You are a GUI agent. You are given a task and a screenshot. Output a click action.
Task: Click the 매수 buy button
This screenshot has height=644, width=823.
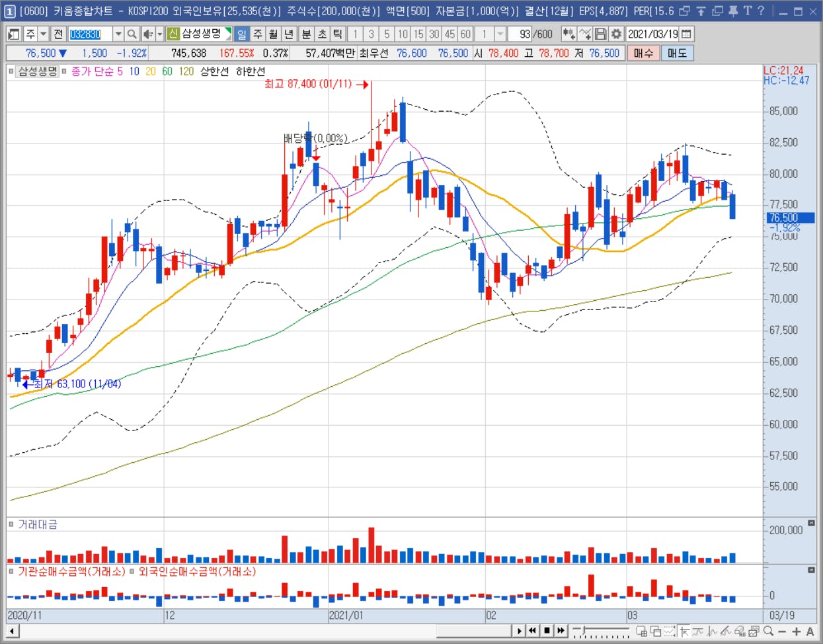[643, 53]
